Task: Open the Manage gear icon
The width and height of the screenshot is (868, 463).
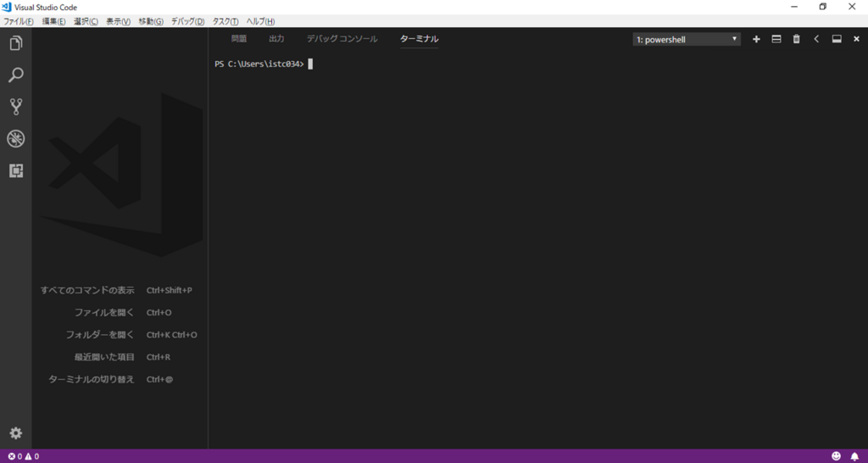Action: 16,433
